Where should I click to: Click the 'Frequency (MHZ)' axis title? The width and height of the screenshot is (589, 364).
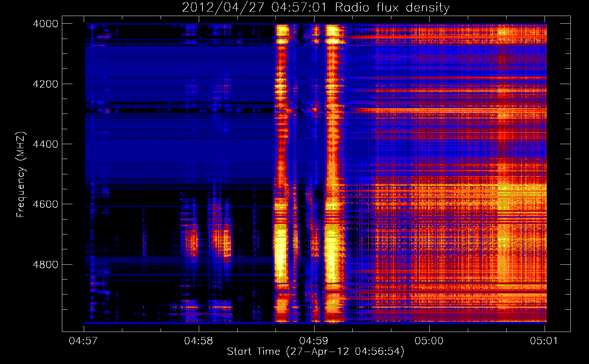pyautogui.click(x=21, y=175)
